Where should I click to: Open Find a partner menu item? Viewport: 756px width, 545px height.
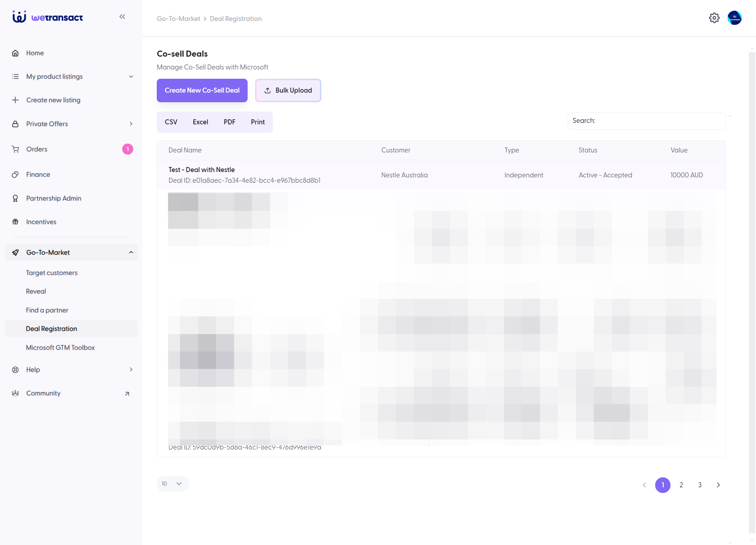(47, 310)
